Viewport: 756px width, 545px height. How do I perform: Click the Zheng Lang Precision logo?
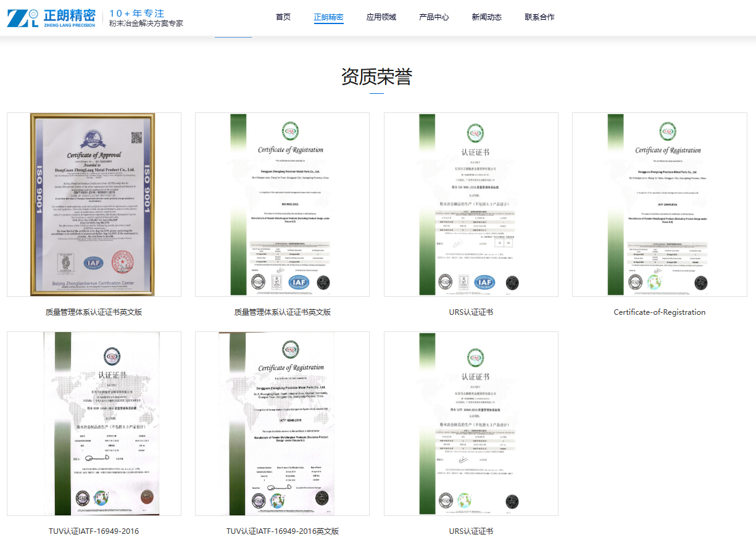pyautogui.click(x=51, y=18)
